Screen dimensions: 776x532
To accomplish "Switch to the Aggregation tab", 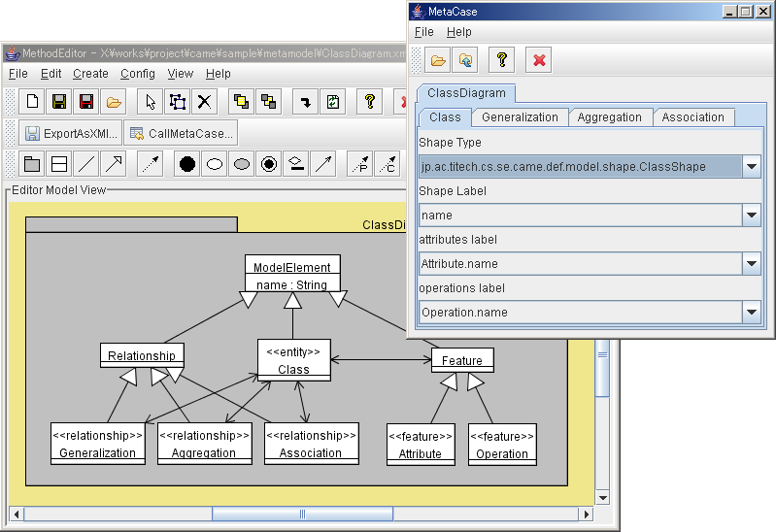I will point(609,117).
